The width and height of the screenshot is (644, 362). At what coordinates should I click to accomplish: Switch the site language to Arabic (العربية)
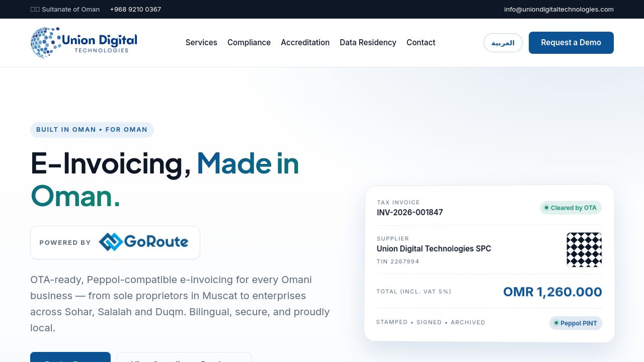tap(503, 43)
